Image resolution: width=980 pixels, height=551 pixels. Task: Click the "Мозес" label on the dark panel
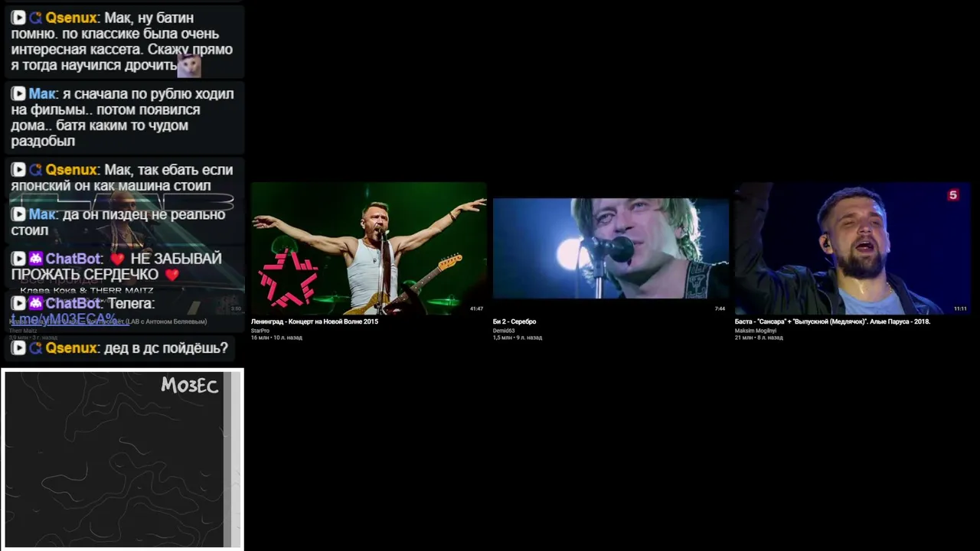click(x=190, y=386)
